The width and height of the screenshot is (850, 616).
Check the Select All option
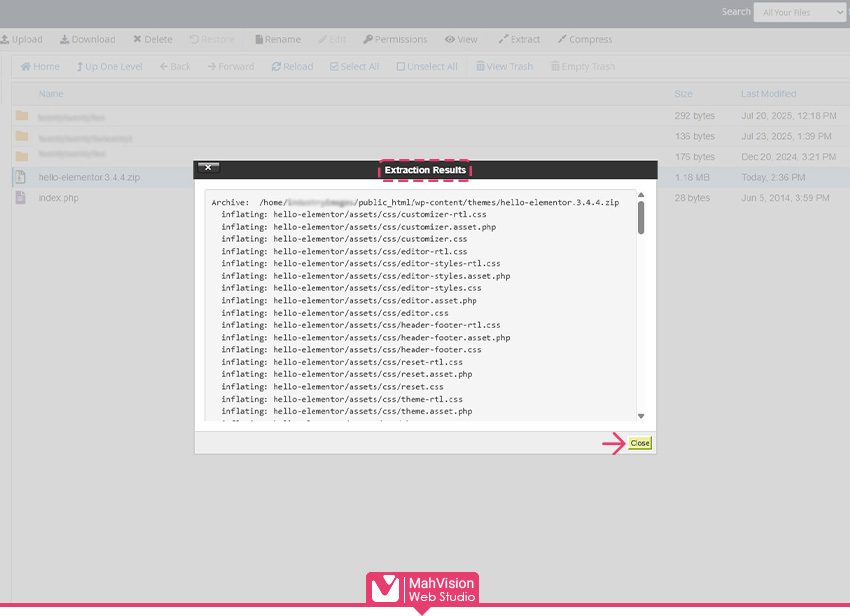tap(353, 67)
